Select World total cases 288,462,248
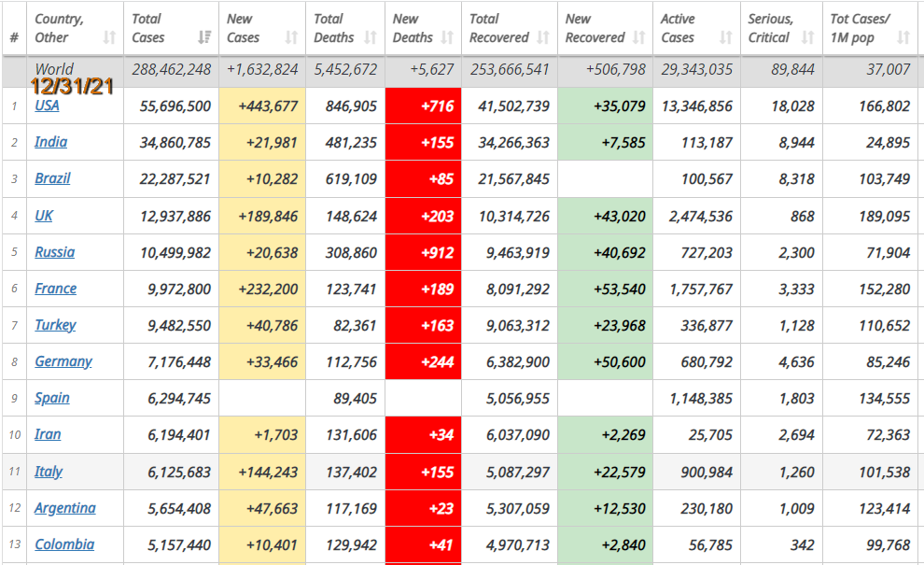924x565 pixels. (x=172, y=70)
